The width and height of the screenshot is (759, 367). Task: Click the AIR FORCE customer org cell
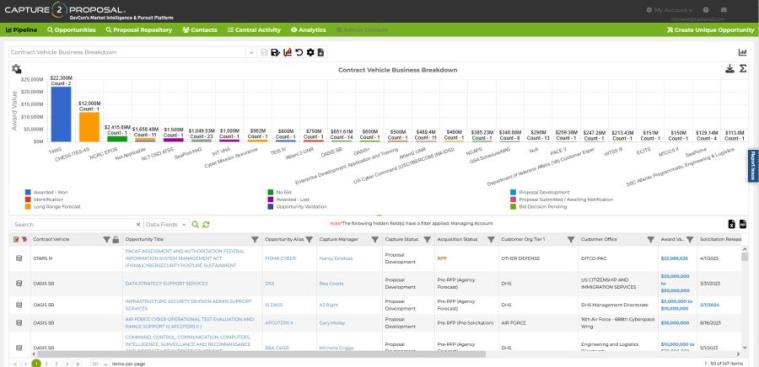pyautogui.click(x=537, y=322)
